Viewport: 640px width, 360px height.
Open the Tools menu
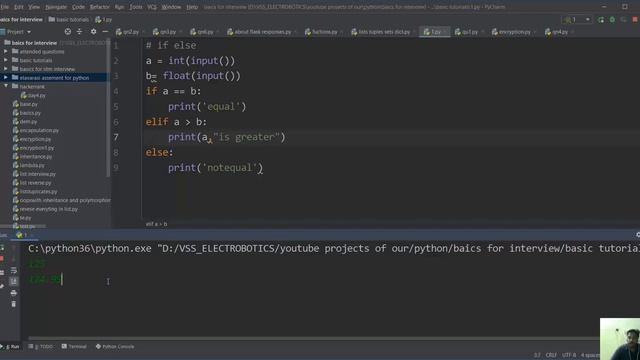click(136, 7)
